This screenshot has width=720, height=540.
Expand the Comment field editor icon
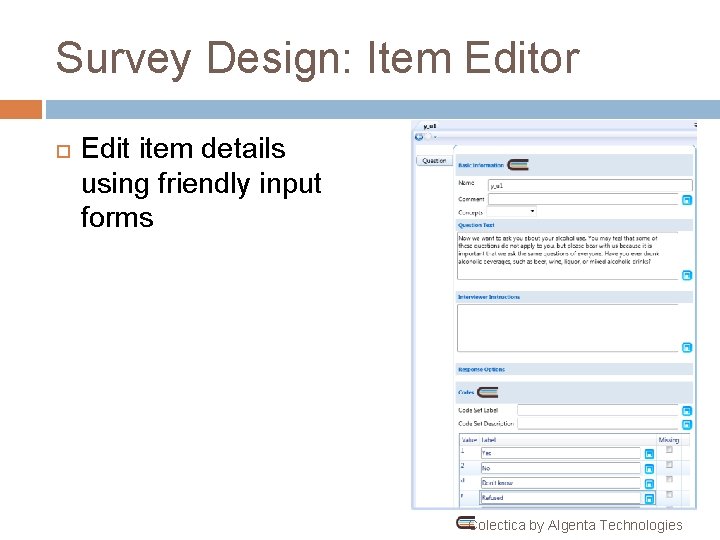[x=686, y=200]
